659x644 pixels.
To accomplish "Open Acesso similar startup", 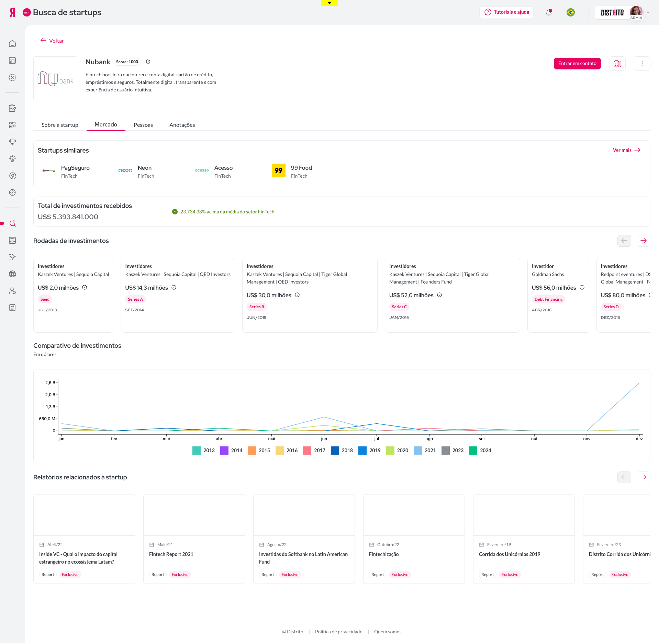I will tap(214, 171).
